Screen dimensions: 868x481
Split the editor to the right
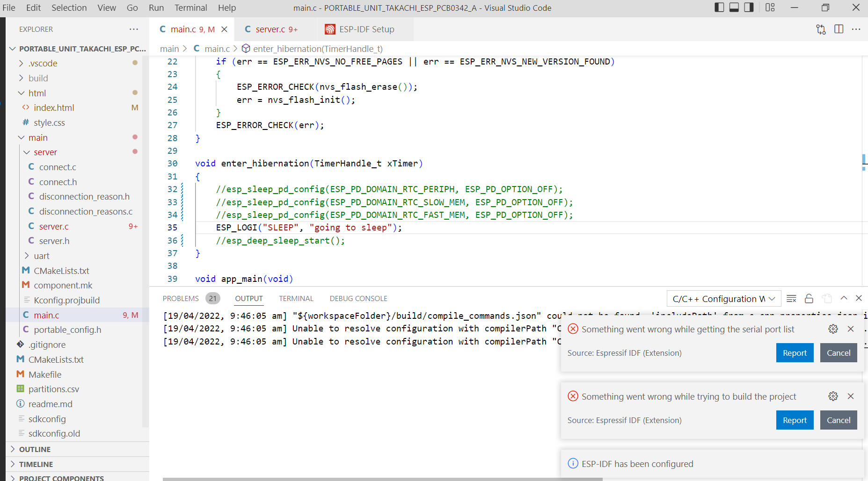point(839,29)
